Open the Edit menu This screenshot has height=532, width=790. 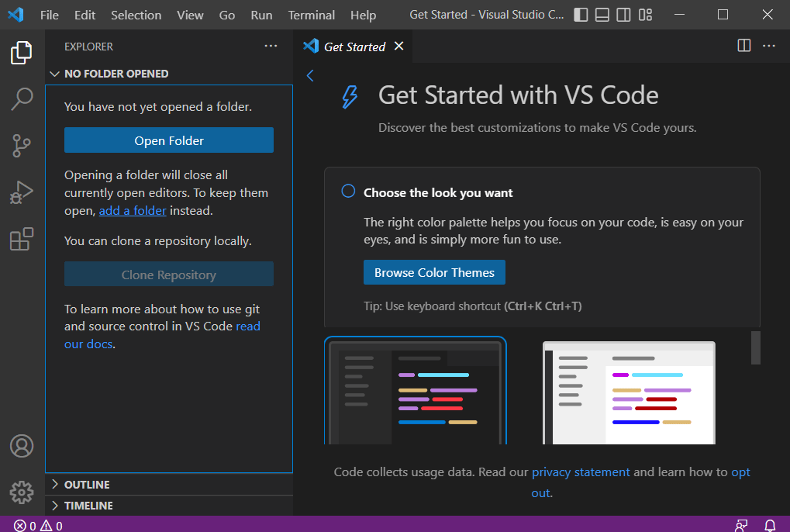point(85,15)
